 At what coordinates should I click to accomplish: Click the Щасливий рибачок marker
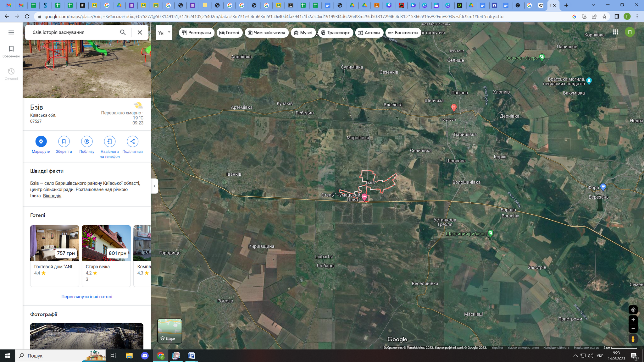[491, 233]
